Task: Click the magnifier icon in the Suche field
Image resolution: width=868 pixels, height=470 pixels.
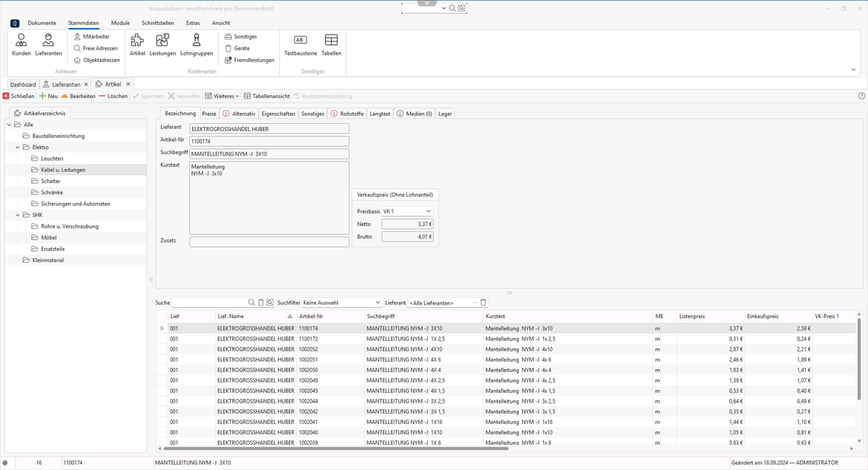Action: pos(252,302)
